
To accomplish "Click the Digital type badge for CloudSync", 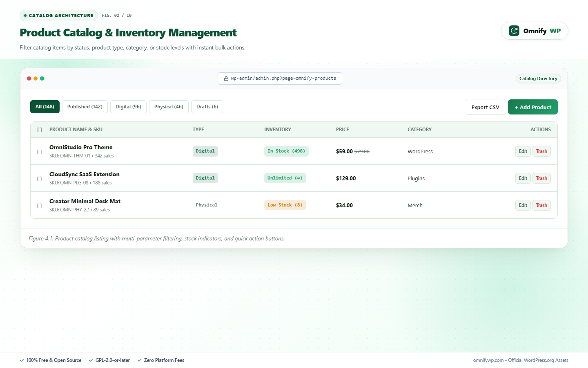I will tap(205, 178).
